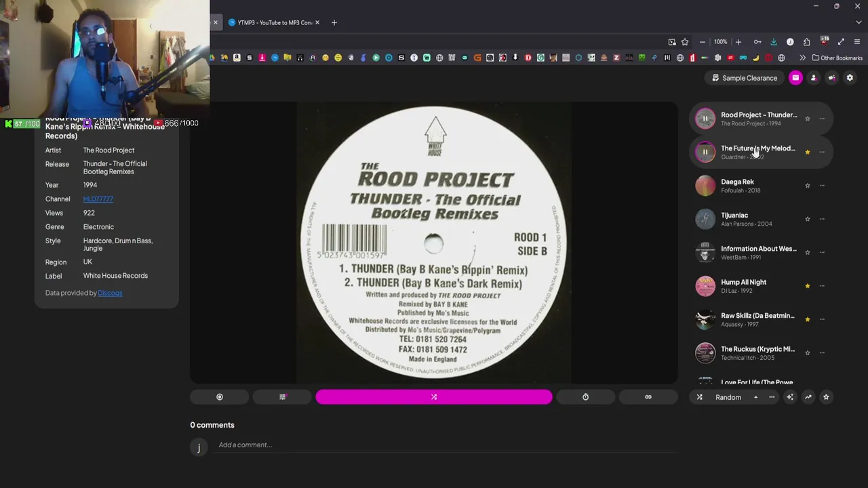868x488 pixels.
Task: Open the pink mail inbox icon
Action: coord(795,78)
